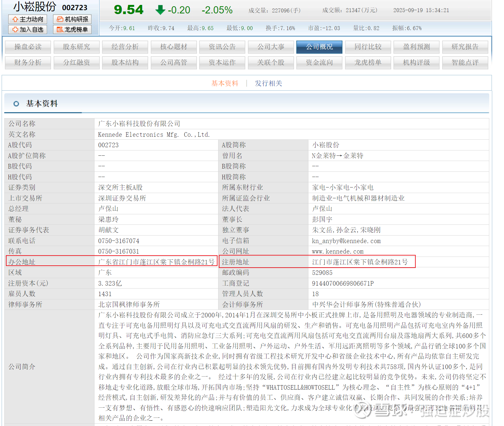
Task: Select the 公司高管 tab
Action: [x=174, y=62]
